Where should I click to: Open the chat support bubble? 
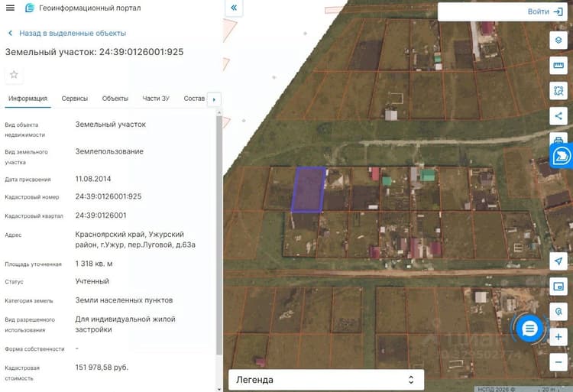coord(529,329)
